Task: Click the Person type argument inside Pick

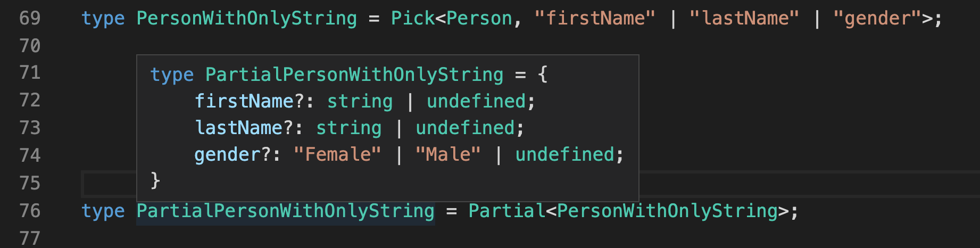Action: (x=479, y=18)
